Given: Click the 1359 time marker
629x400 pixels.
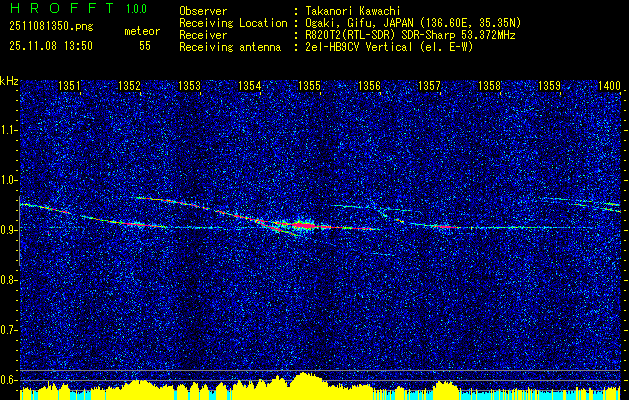Looking at the screenshot, I should tap(550, 85).
